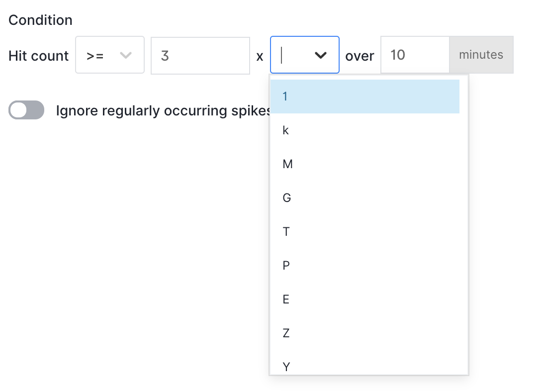Click the hit count threshold field showing 3
Viewport: 543px width, 392px height.
pos(200,55)
